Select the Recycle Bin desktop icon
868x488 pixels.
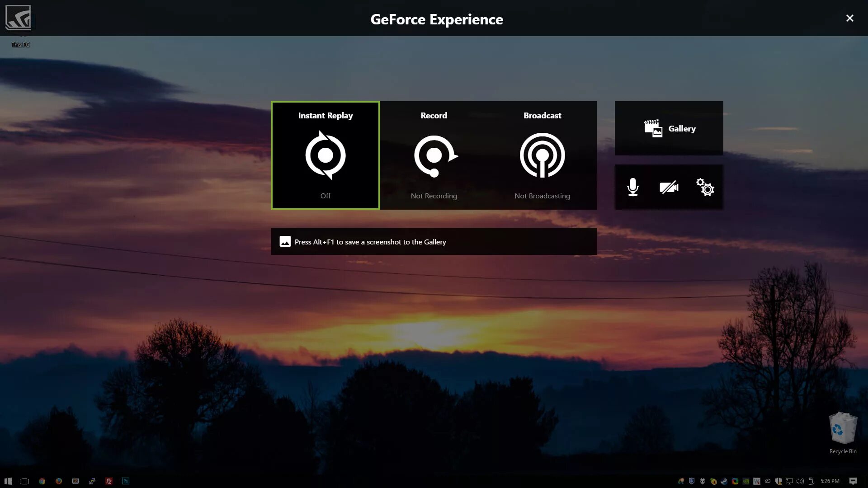[843, 433]
